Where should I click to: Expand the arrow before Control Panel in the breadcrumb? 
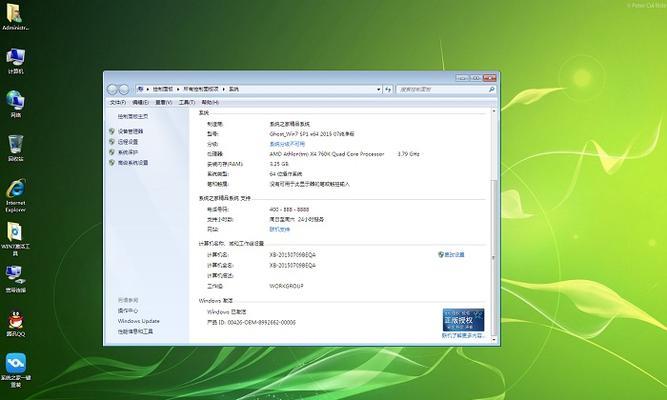click(148, 89)
